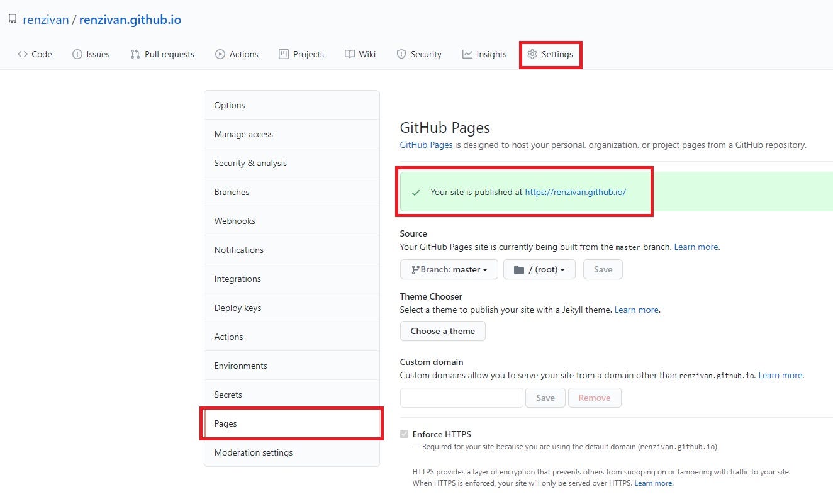The width and height of the screenshot is (833, 504).
Task: Click the renzivan owner link
Action: (45, 20)
